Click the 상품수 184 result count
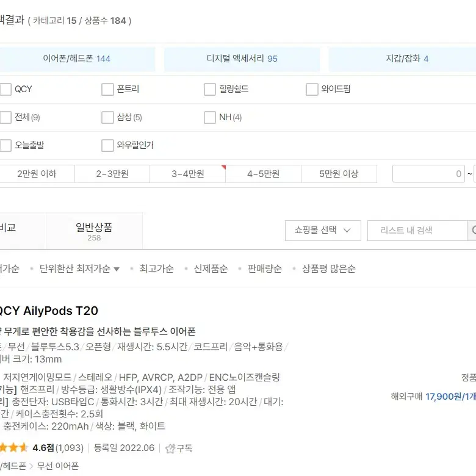 pyautogui.click(x=105, y=21)
